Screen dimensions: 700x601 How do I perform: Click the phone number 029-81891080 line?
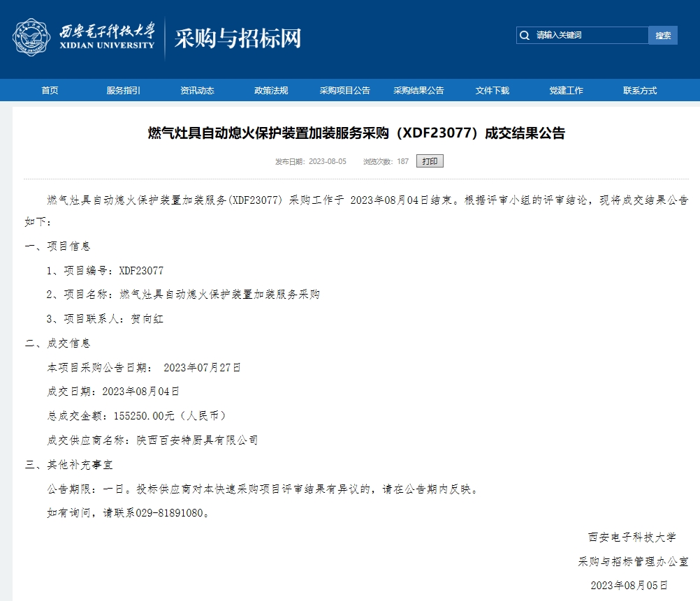(x=128, y=513)
